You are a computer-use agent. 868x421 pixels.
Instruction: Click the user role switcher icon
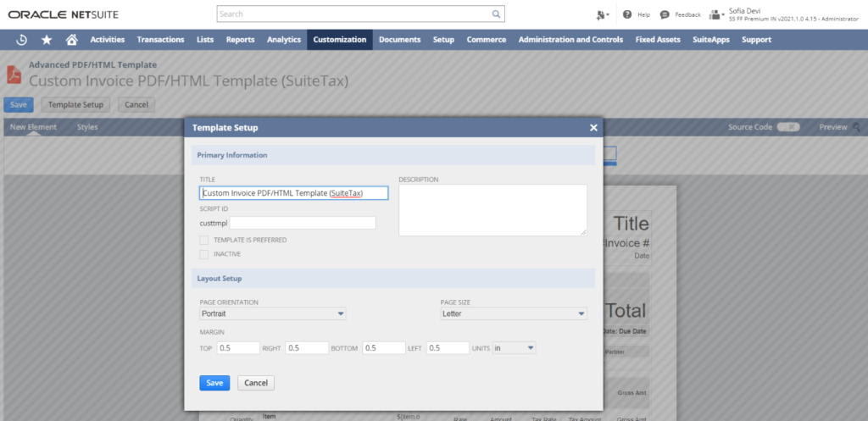[716, 14]
